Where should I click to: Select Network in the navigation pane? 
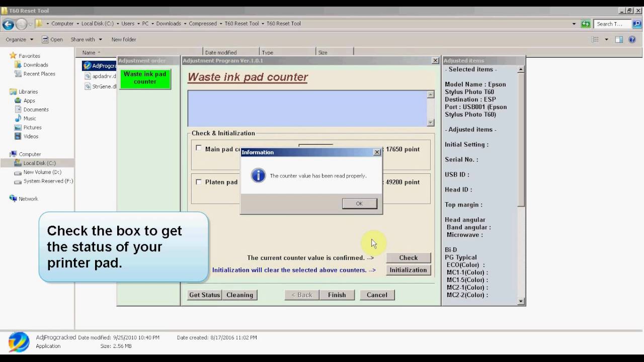(x=28, y=199)
